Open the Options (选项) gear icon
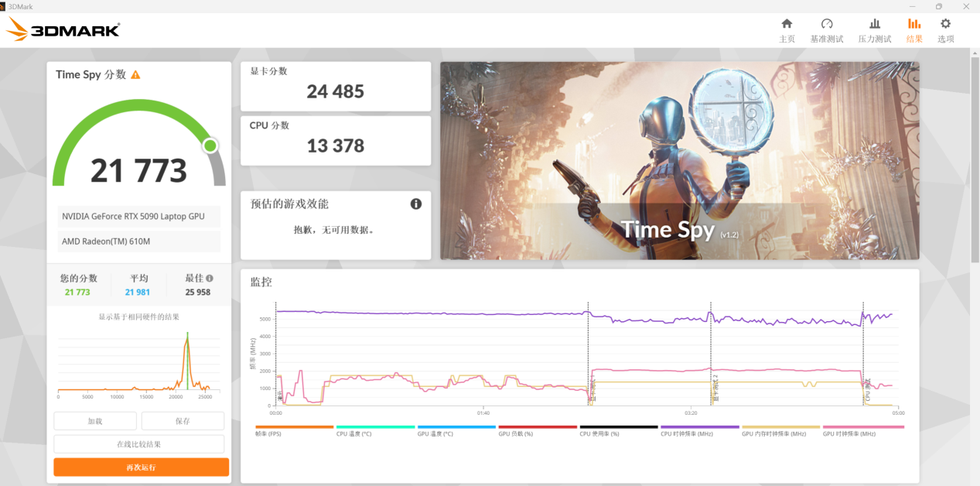Image resolution: width=980 pixels, height=486 pixels. pos(945,24)
